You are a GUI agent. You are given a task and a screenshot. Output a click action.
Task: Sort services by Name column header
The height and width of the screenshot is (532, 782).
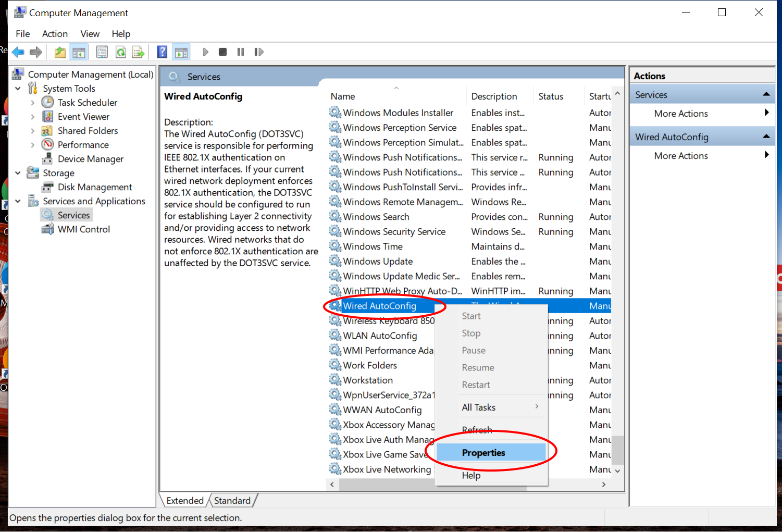coord(343,96)
